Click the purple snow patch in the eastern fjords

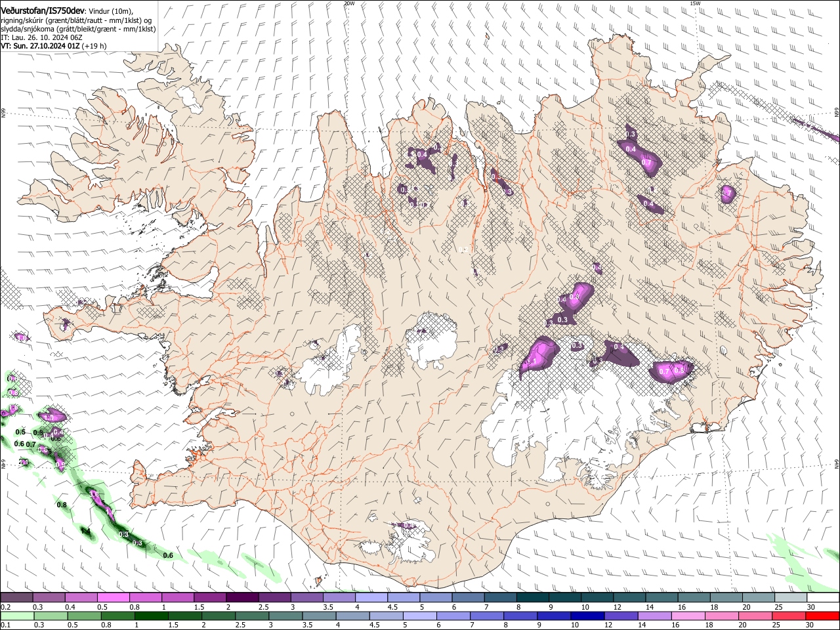coord(728,194)
